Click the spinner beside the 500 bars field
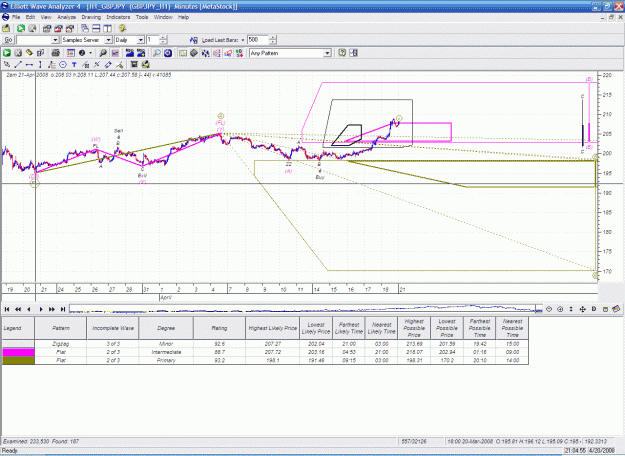The width and height of the screenshot is (625, 456). tap(272, 40)
